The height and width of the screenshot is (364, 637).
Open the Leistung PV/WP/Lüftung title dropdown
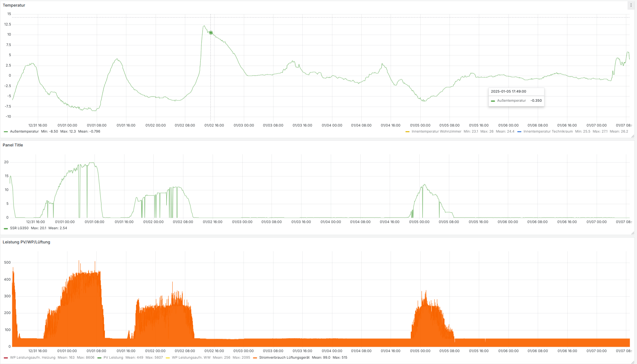pyautogui.click(x=26, y=242)
